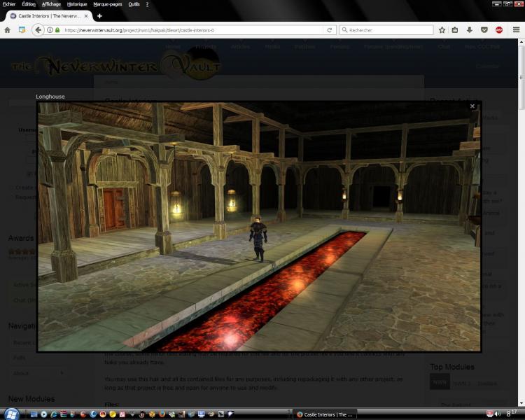Open the ? help menu
The width and height of the screenshot is (525, 420).
[x=147, y=4]
